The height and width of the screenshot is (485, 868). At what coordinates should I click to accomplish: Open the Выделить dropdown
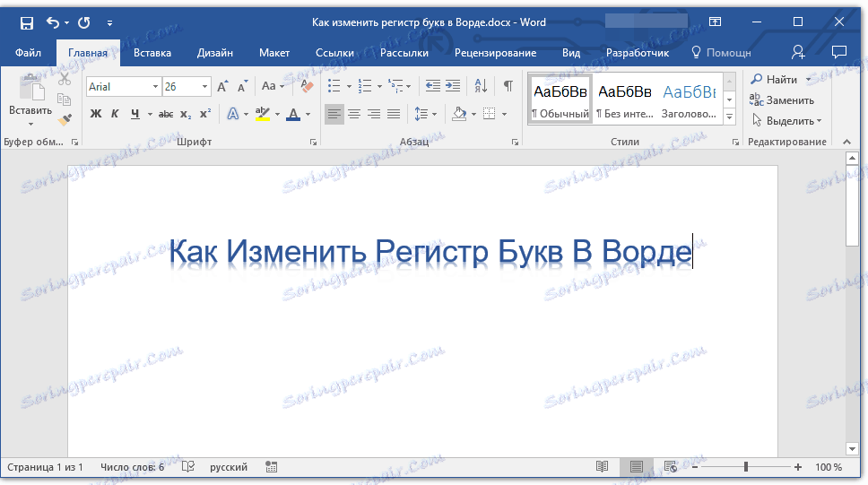[786, 121]
